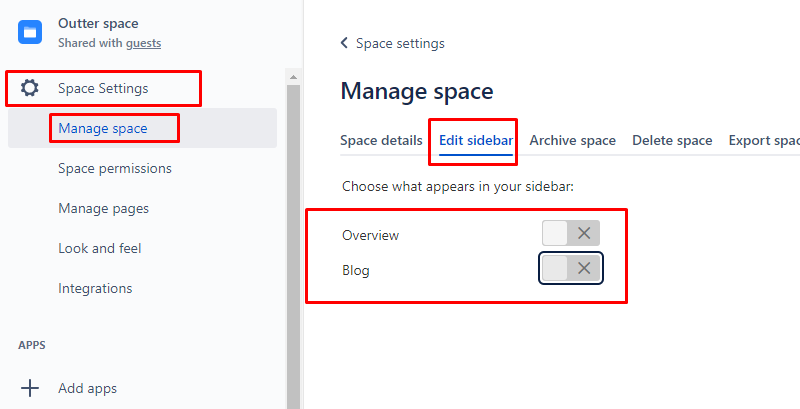Open Look and feel settings

point(99,248)
